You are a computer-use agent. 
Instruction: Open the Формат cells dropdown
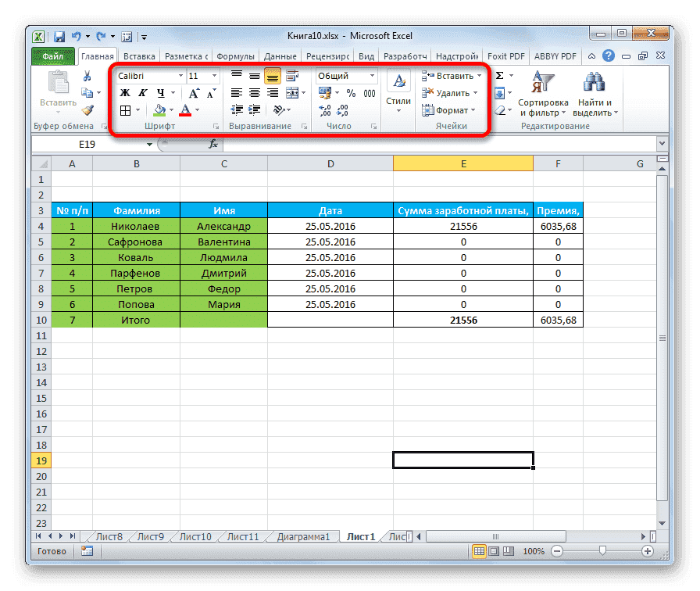tap(449, 110)
